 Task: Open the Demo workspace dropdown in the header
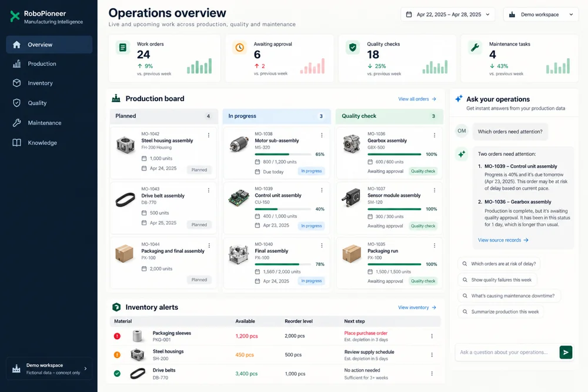[541, 15]
